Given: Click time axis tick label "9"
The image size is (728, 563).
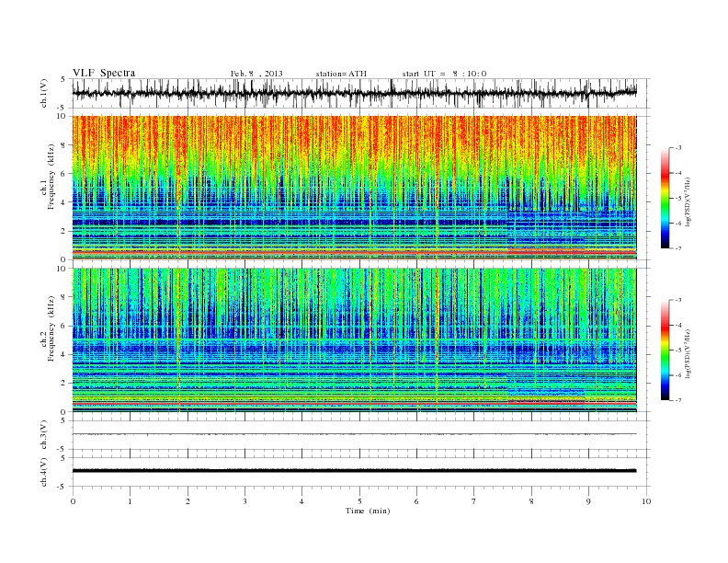Looking at the screenshot, I should 588,501.
